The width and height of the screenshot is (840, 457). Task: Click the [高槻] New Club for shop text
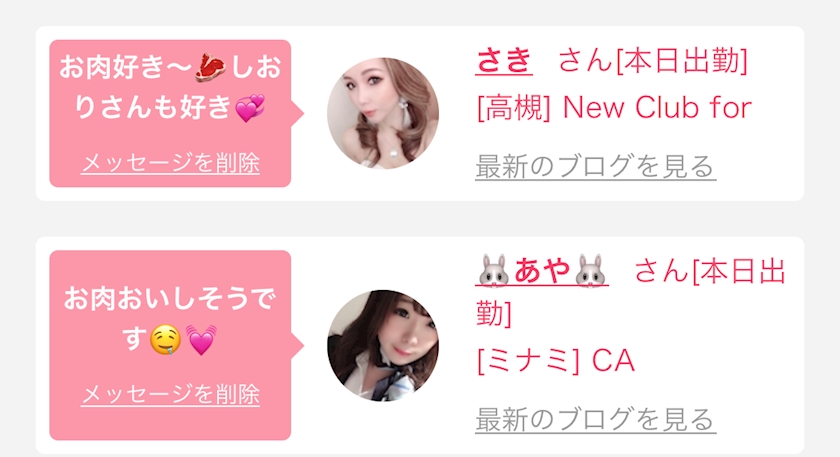click(614, 108)
